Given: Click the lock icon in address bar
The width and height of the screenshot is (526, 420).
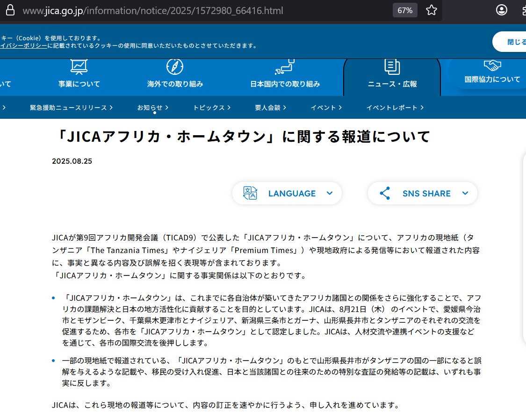Looking at the screenshot, I should tap(10, 10).
